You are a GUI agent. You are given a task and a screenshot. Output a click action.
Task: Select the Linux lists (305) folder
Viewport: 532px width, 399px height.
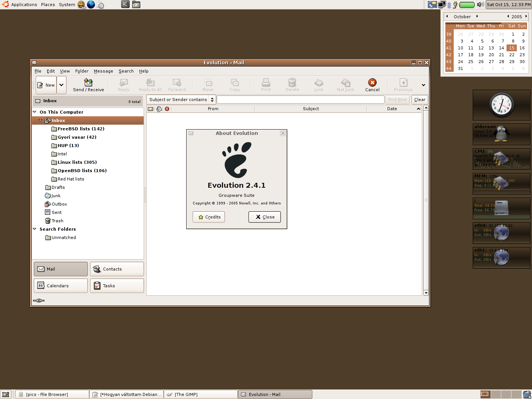[77, 162]
